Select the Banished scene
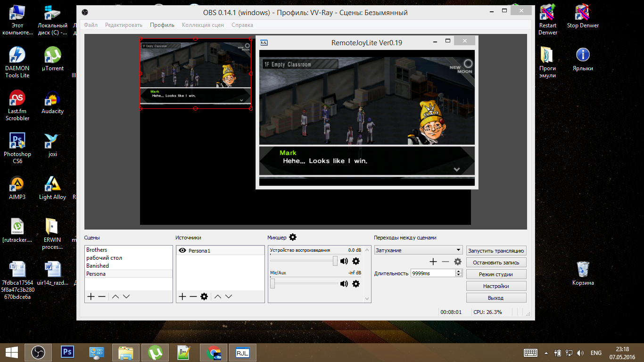Image resolution: width=644 pixels, height=362 pixels. 128,266
